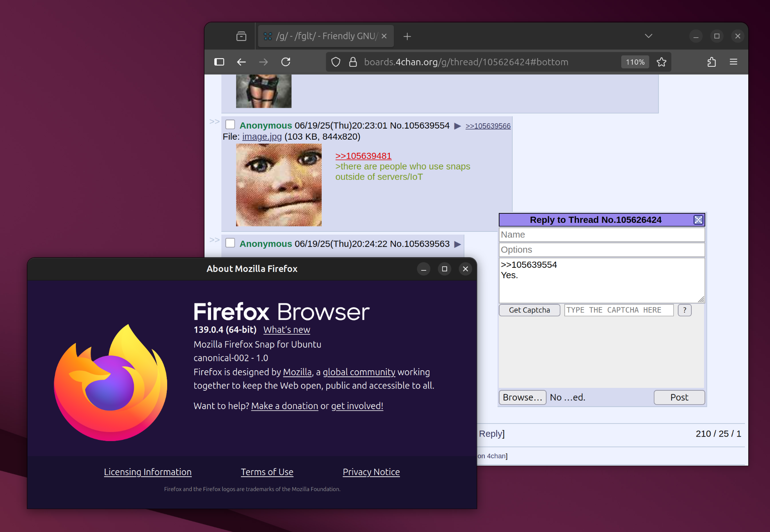Open the global community link

tap(359, 372)
